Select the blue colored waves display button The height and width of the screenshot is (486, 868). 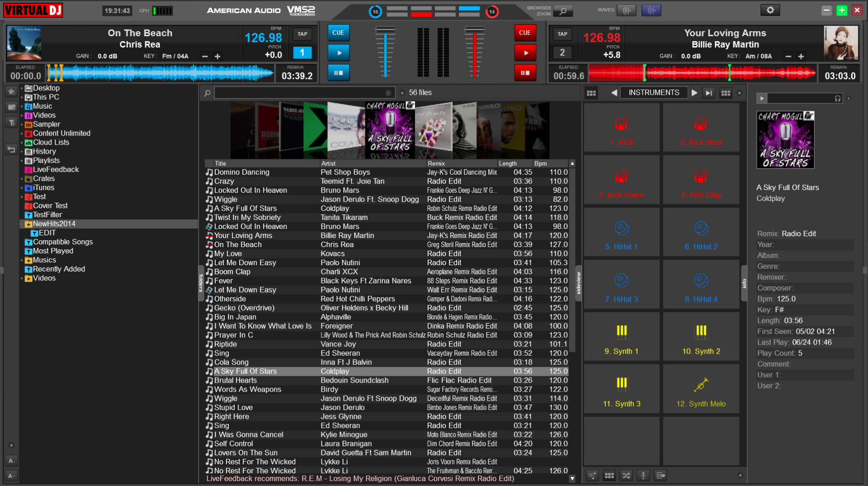(651, 10)
